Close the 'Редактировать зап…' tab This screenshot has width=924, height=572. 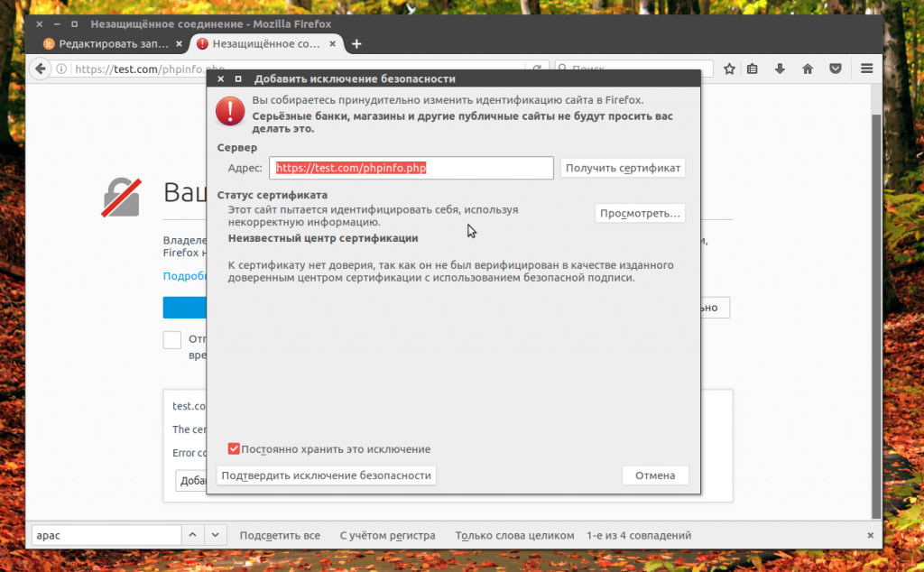[180, 44]
